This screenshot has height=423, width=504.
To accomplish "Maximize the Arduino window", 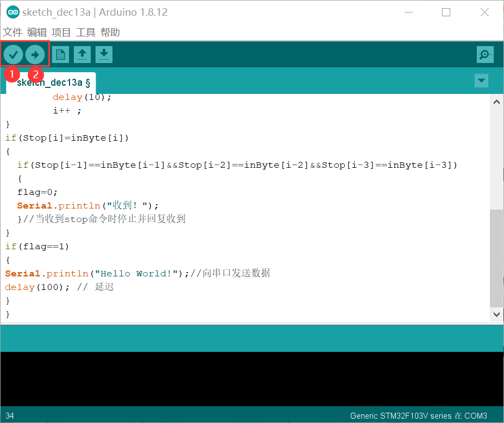I will 446,12.
